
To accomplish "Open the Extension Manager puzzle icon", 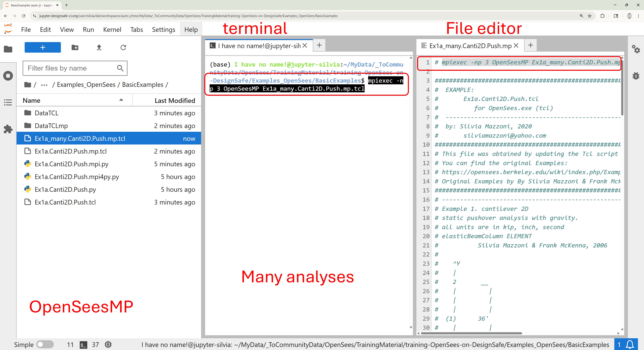I will point(8,129).
